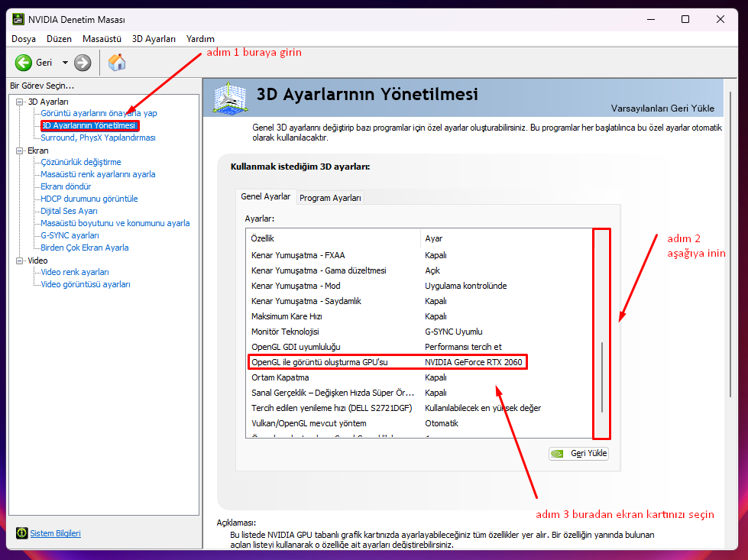
Task: Open the Dosya menu
Action: pyautogui.click(x=24, y=39)
